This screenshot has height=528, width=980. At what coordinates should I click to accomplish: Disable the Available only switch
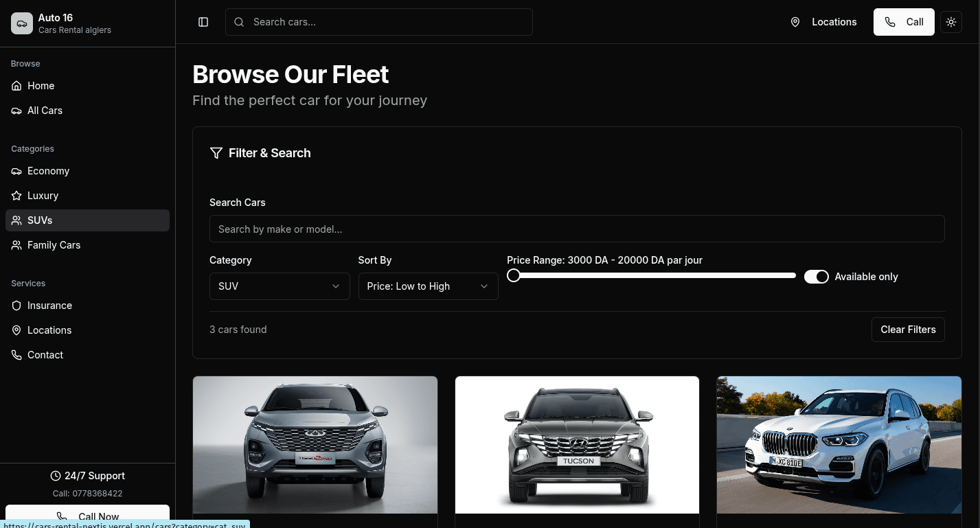pyautogui.click(x=817, y=277)
